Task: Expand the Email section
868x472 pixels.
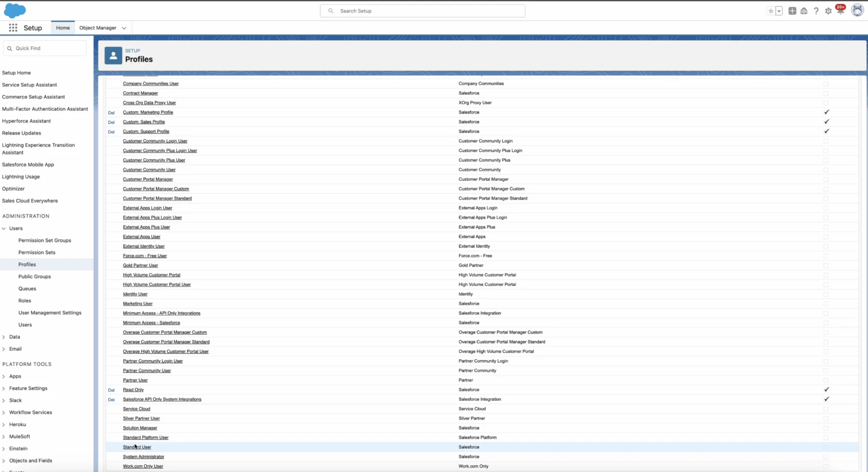Action: [x=4, y=349]
